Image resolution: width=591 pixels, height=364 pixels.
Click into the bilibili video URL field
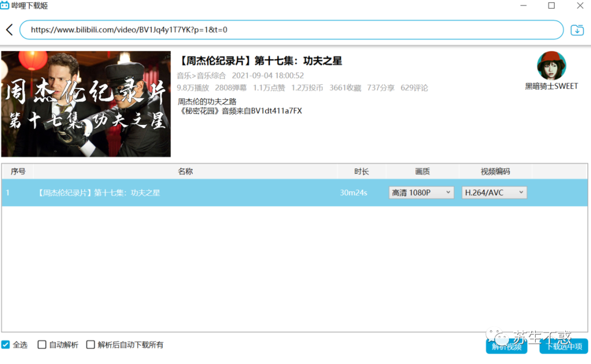point(291,30)
